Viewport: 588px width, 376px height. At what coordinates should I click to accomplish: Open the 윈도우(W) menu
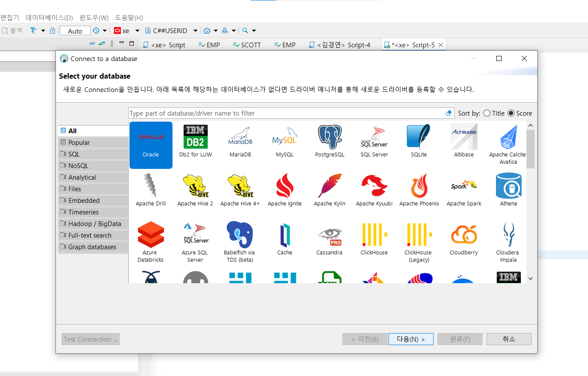(94, 18)
